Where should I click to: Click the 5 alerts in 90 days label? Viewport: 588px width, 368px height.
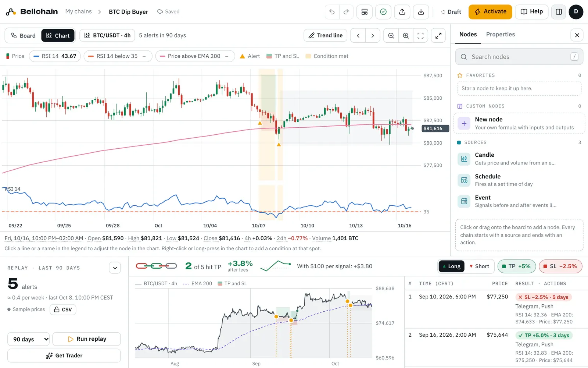coord(162,35)
